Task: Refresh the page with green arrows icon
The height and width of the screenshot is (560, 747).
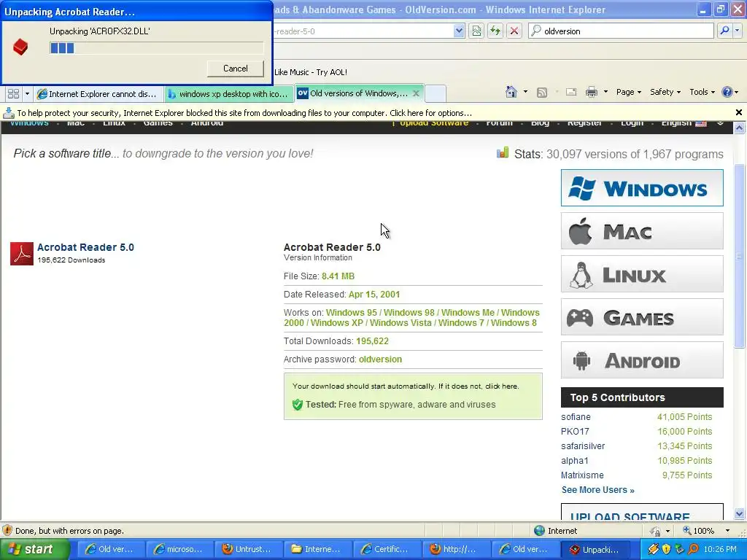Action: click(x=495, y=31)
